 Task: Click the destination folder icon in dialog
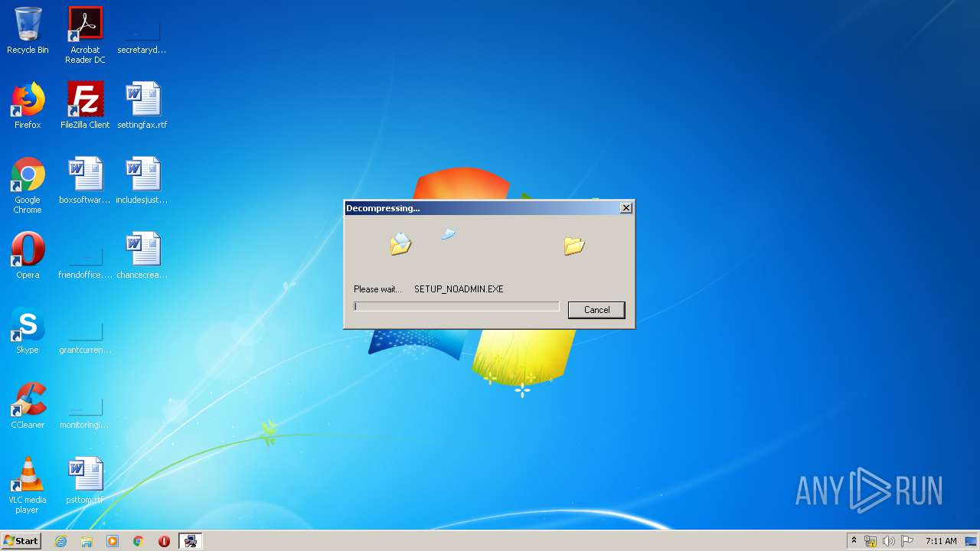point(574,245)
